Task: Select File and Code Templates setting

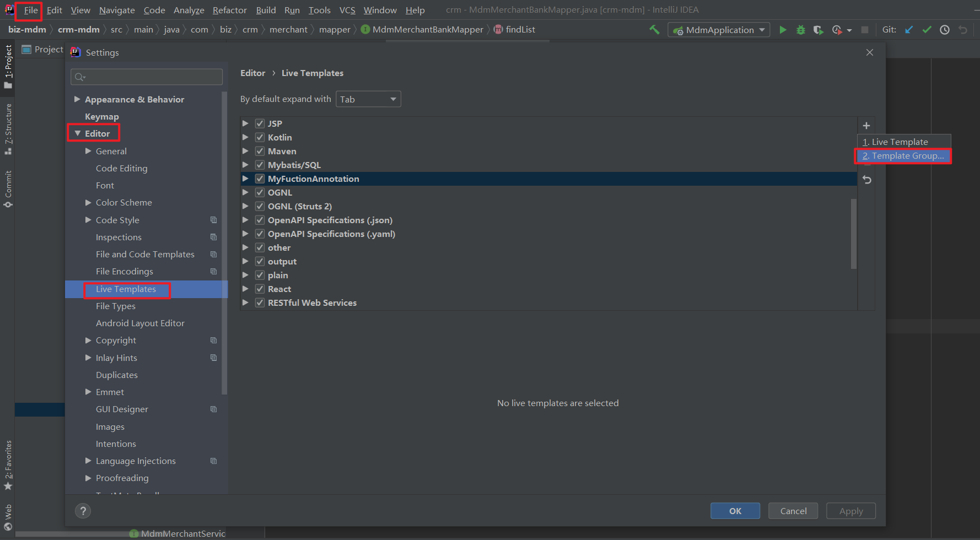Action: [x=145, y=254]
